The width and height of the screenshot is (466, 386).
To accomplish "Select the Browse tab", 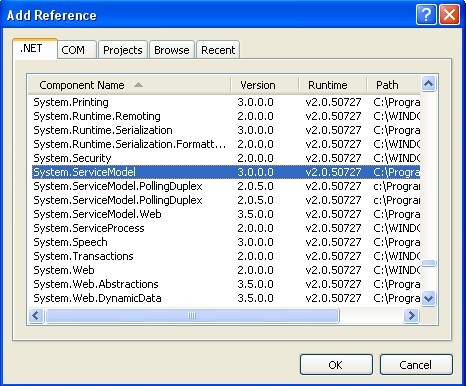I will (172, 50).
